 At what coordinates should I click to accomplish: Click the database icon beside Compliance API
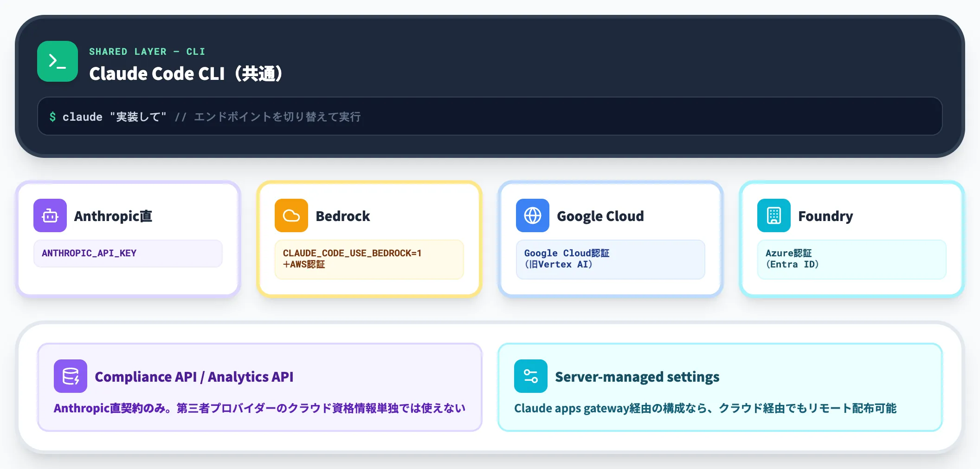pyautogui.click(x=71, y=376)
